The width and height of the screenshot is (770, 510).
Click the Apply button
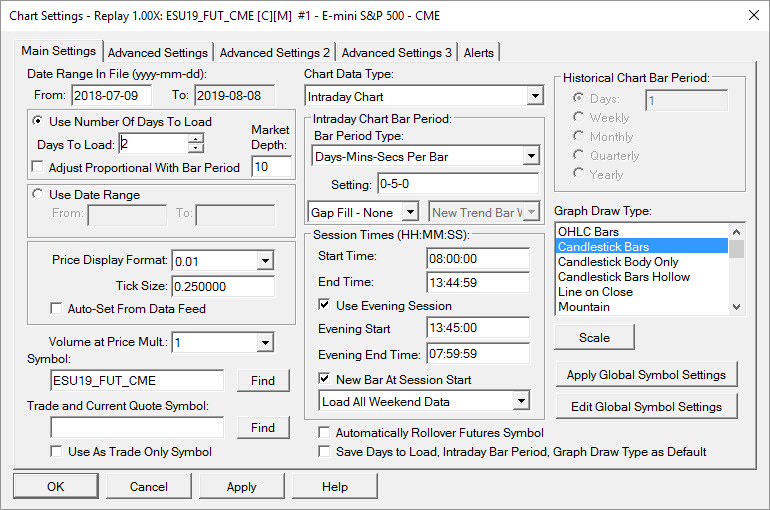242,486
